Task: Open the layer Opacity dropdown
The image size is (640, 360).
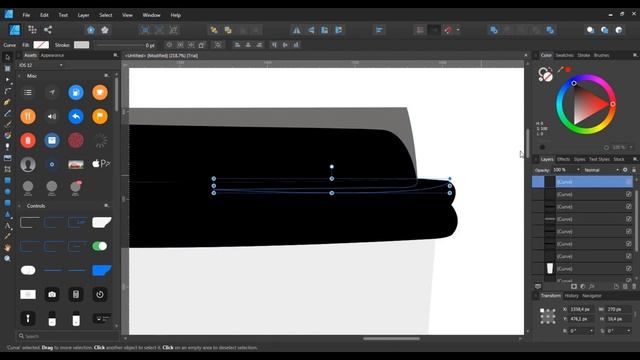Action: tap(578, 170)
